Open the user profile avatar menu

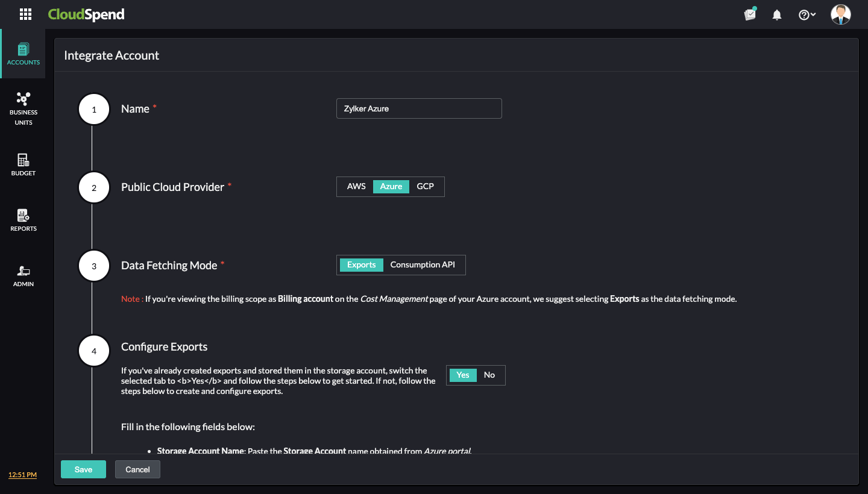pyautogui.click(x=840, y=14)
